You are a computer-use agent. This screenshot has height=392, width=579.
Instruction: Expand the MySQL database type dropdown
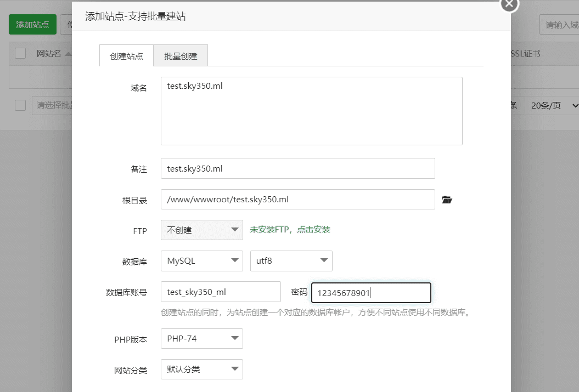pyautogui.click(x=201, y=261)
